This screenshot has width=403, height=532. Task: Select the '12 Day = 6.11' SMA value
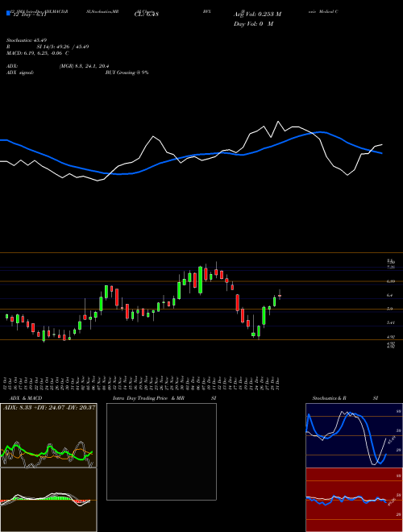point(29,15)
